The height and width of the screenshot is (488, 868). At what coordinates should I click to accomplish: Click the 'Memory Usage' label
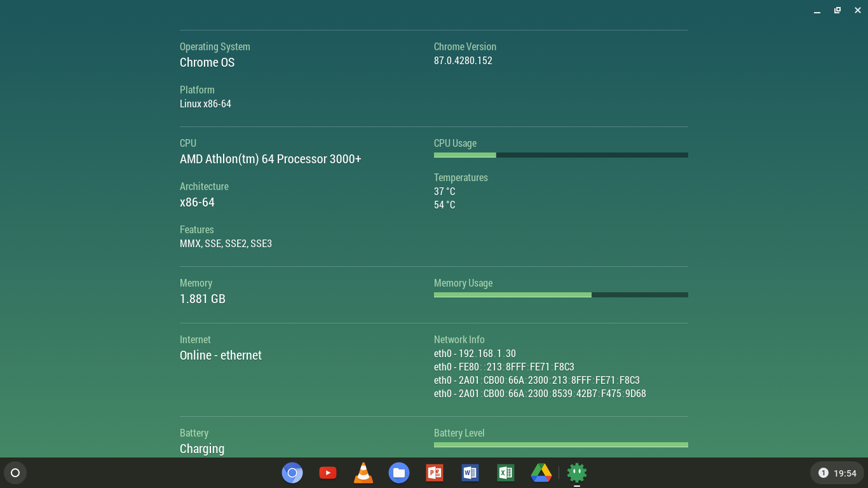click(463, 283)
